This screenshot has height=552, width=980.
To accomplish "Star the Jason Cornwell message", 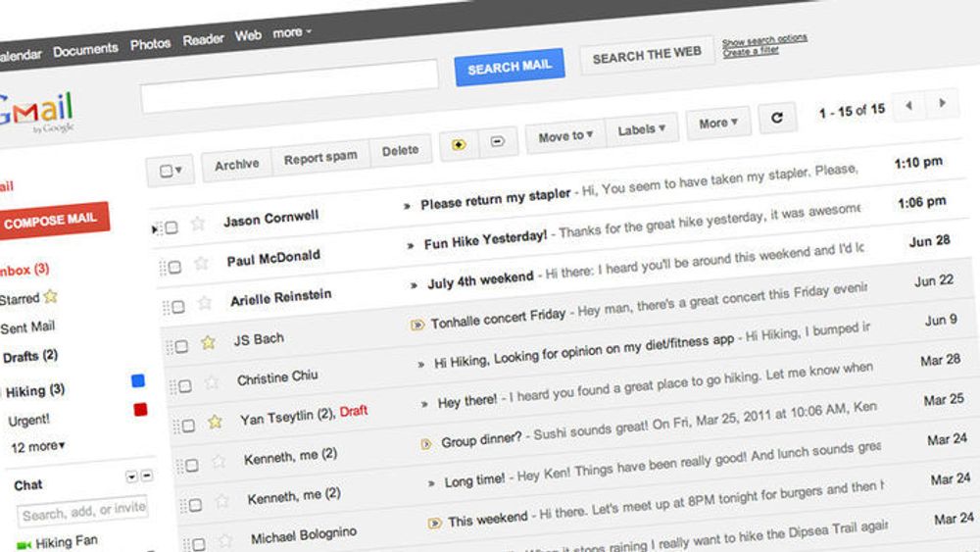I will click(198, 224).
